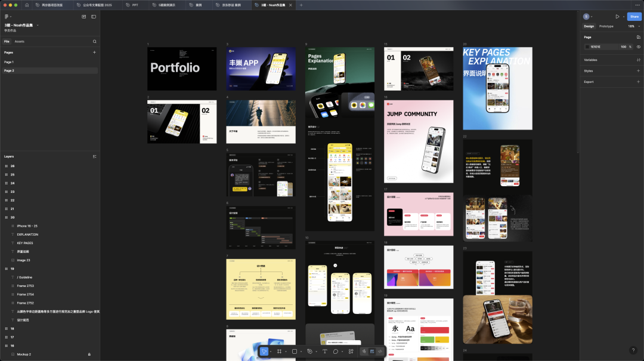644x361 pixels.
Task: Open the Figma main menu dropdown
Action: click(x=7, y=17)
